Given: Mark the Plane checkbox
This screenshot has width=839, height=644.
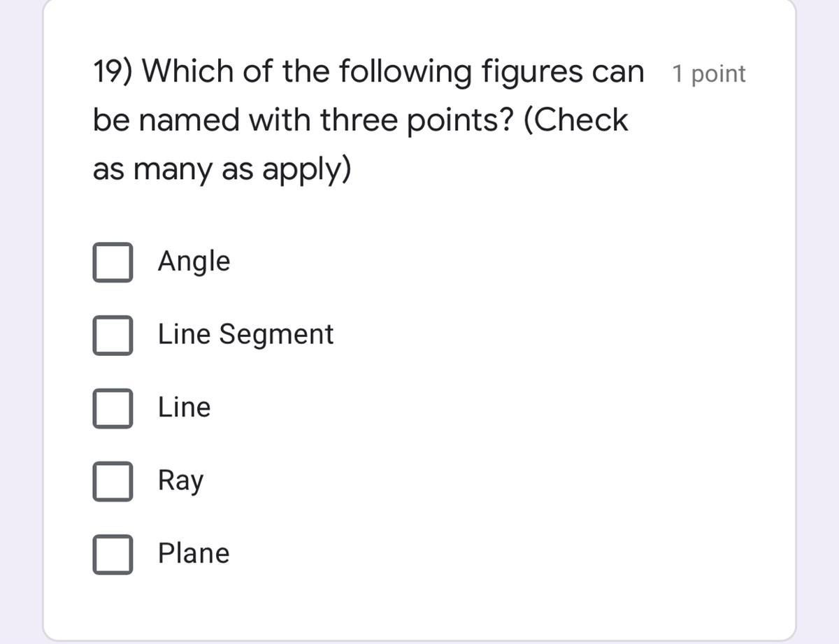Looking at the screenshot, I should pyautogui.click(x=113, y=554).
